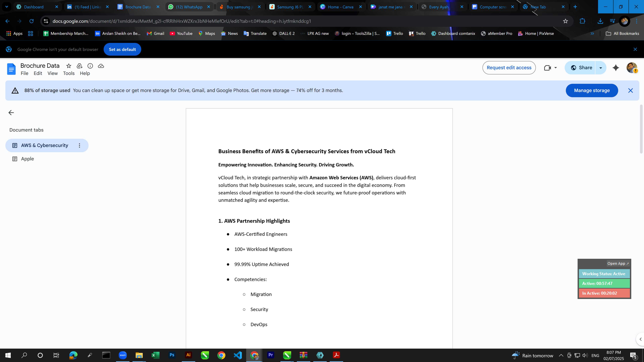The height and width of the screenshot is (362, 644).
Task: Expand Meet call options dropdown arrow
Action: [x=555, y=68]
